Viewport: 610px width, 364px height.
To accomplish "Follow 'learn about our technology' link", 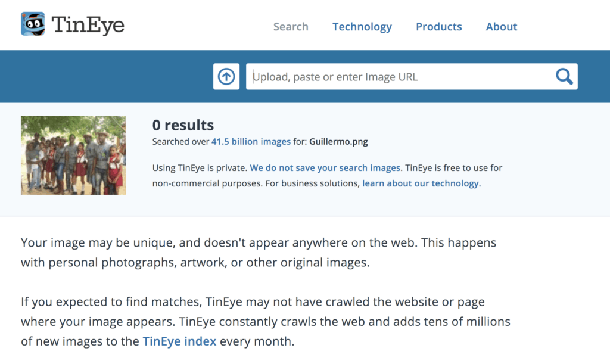I will [x=421, y=183].
